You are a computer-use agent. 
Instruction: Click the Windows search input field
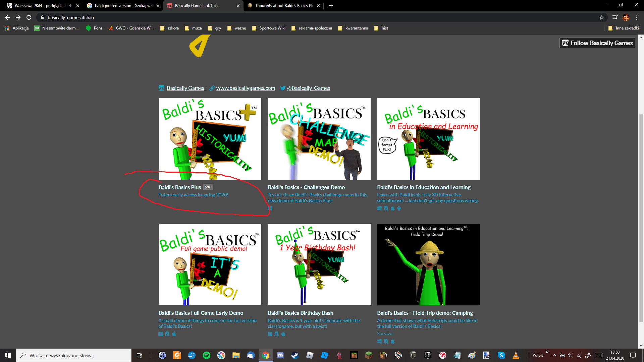74,355
